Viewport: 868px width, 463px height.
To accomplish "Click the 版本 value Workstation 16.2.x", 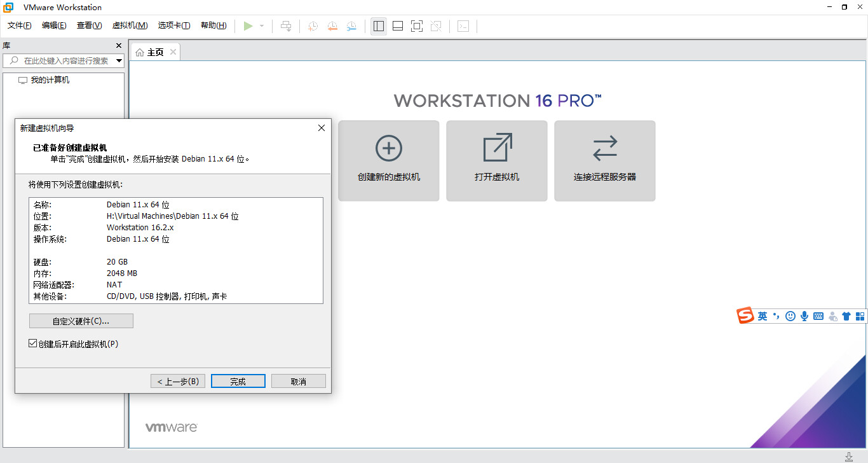I will click(x=140, y=228).
